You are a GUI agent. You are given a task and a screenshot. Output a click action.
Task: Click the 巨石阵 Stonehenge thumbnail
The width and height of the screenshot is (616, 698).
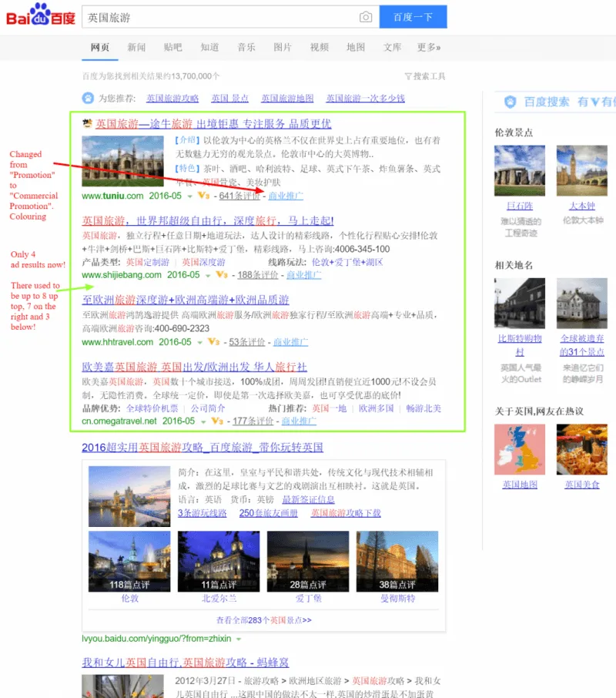pyautogui.click(x=520, y=170)
